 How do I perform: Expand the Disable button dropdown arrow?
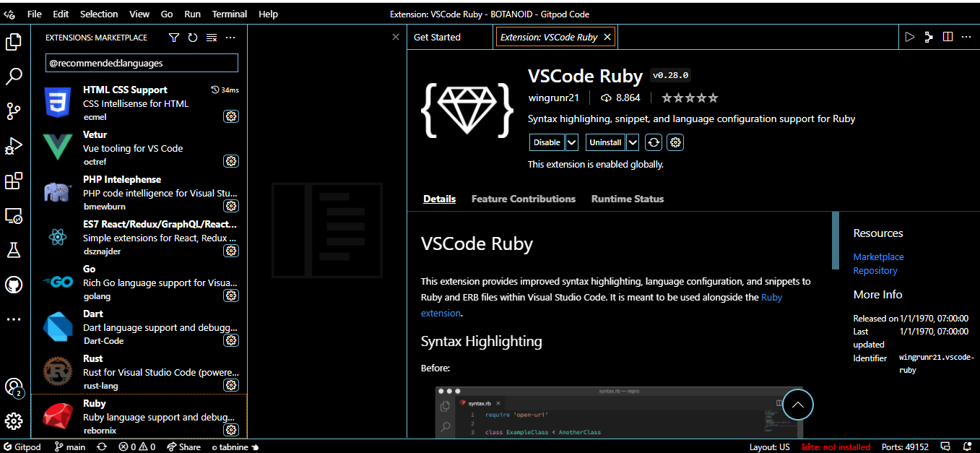[x=572, y=142]
